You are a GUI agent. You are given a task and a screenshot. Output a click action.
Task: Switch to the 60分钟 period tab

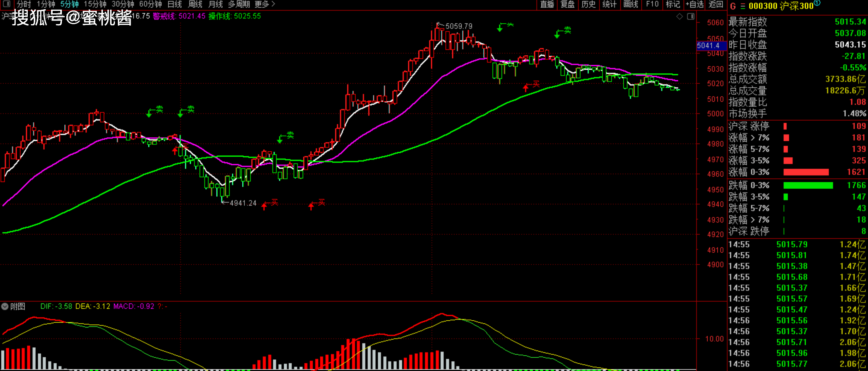150,4
